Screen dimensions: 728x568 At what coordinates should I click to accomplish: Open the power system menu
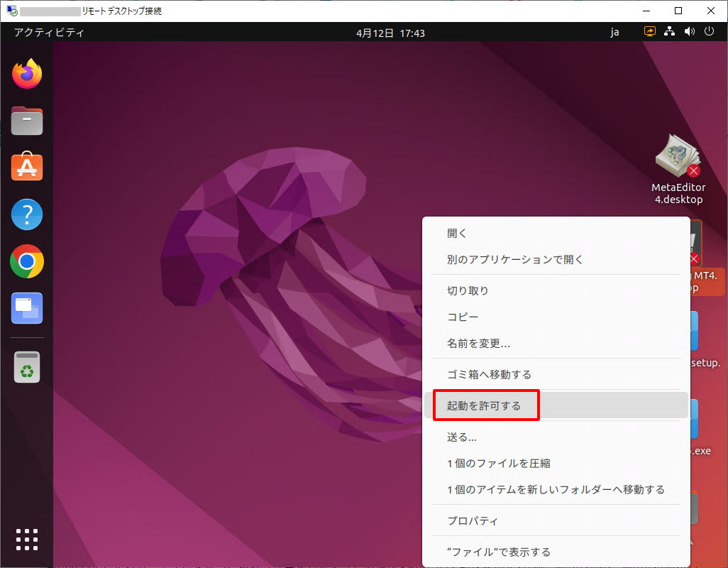tap(708, 32)
